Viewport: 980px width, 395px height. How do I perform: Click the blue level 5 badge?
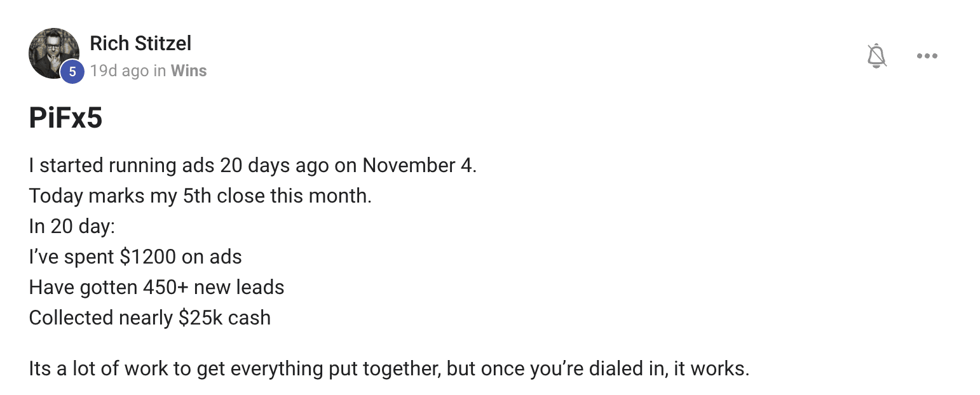click(72, 72)
